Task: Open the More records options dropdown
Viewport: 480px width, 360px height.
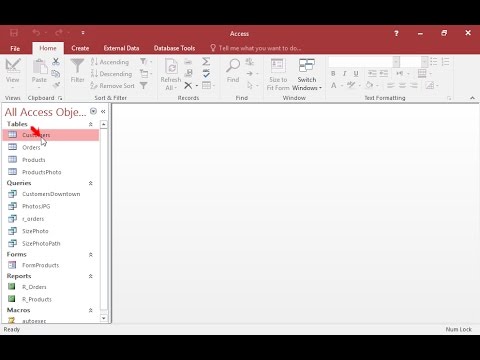Action: point(208,86)
